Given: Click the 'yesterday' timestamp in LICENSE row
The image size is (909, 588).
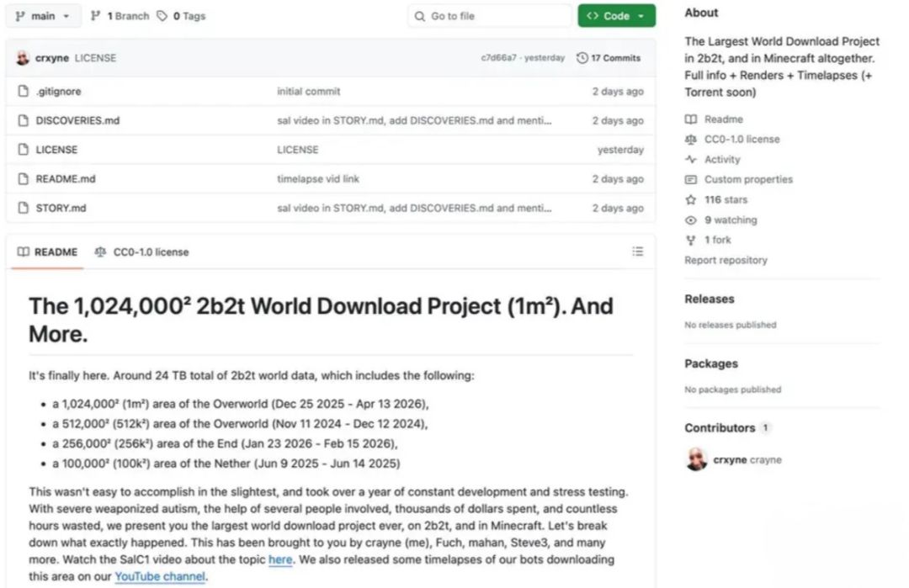Looking at the screenshot, I should click(620, 150).
